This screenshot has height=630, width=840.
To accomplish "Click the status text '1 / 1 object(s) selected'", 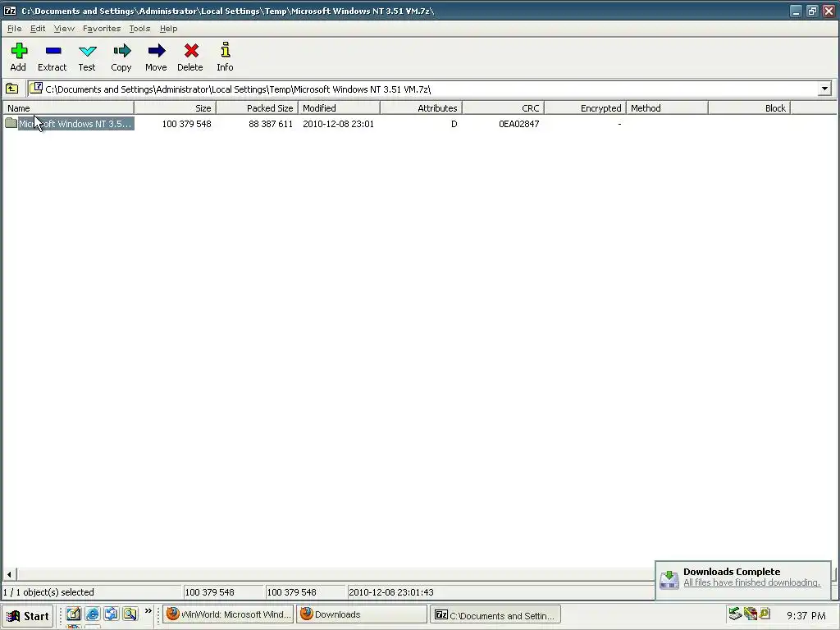I will (x=48, y=592).
